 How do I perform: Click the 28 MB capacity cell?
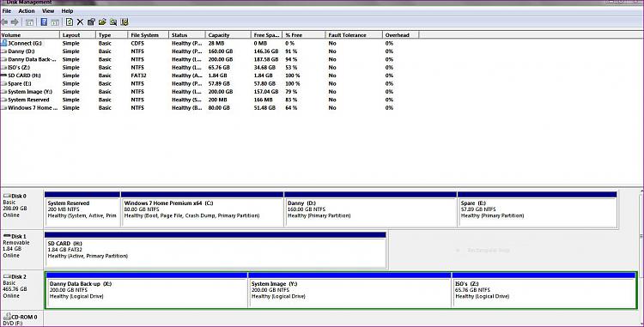216,43
